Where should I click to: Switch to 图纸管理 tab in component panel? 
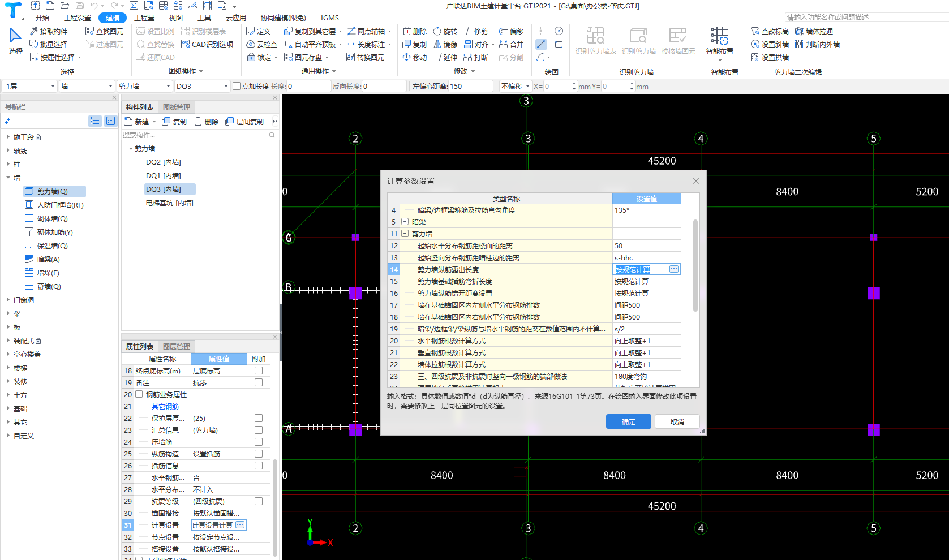(177, 107)
